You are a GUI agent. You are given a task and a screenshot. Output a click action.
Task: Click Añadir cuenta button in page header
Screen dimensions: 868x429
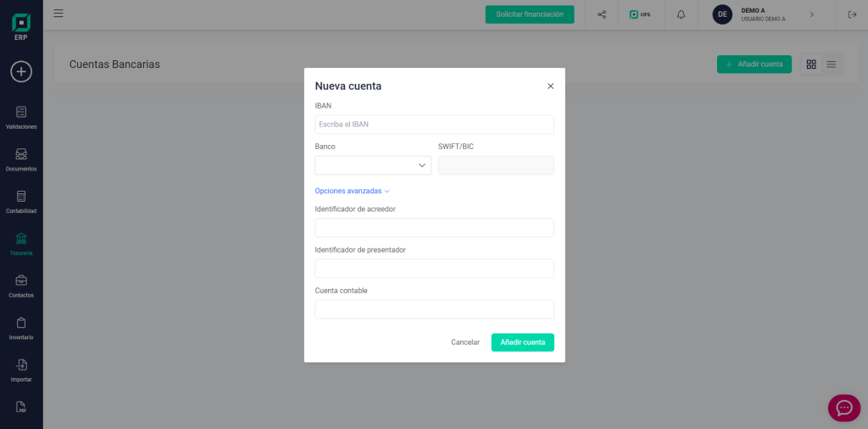point(754,64)
